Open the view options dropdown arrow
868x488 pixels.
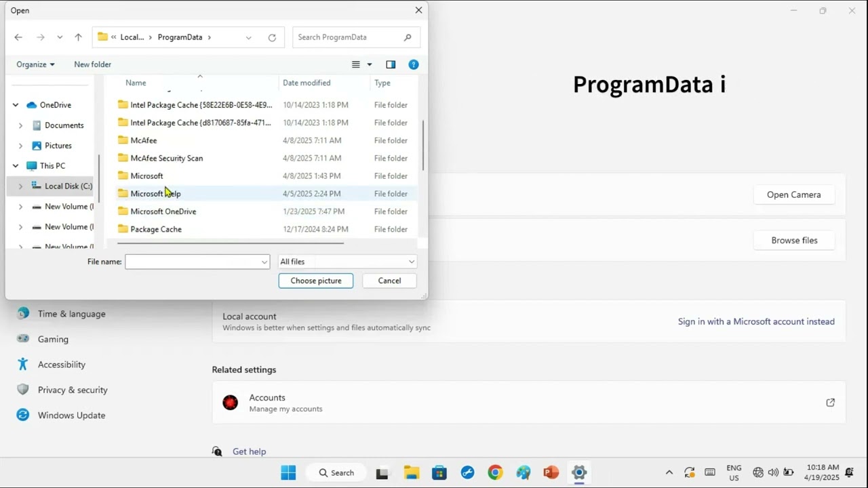(370, 64)
